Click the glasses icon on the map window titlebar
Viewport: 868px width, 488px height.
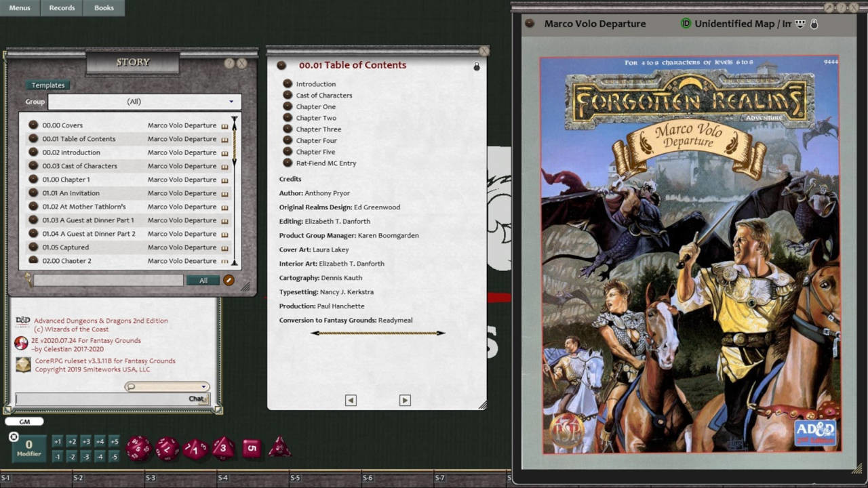800,23
